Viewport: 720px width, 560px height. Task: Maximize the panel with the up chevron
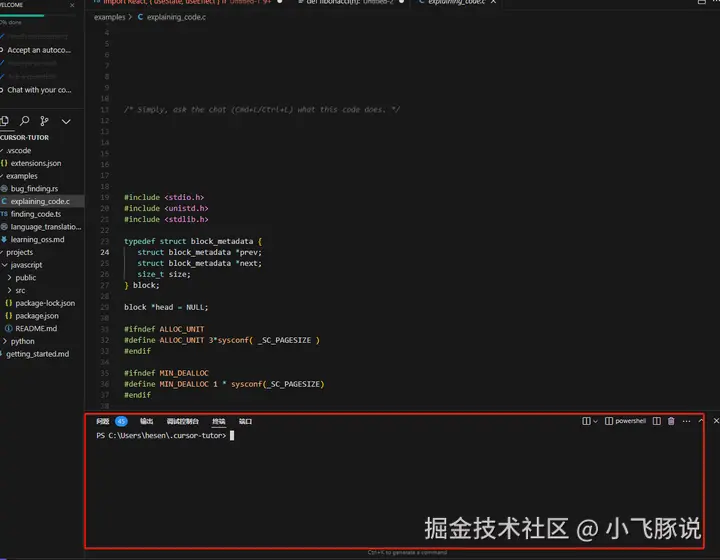[x=701, y=420]
